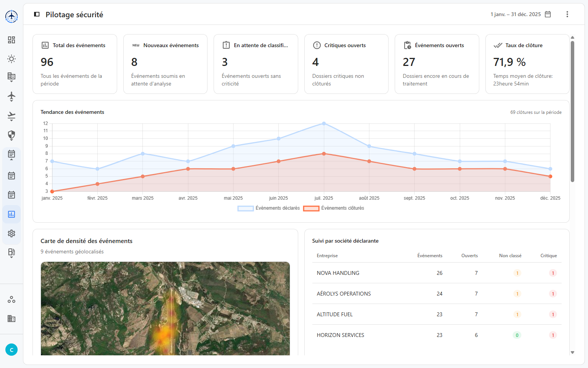Viewport: 588px width, 368px height.
Task: Open the three-circles group icon in sidebar
Action: tap(11, 299)
